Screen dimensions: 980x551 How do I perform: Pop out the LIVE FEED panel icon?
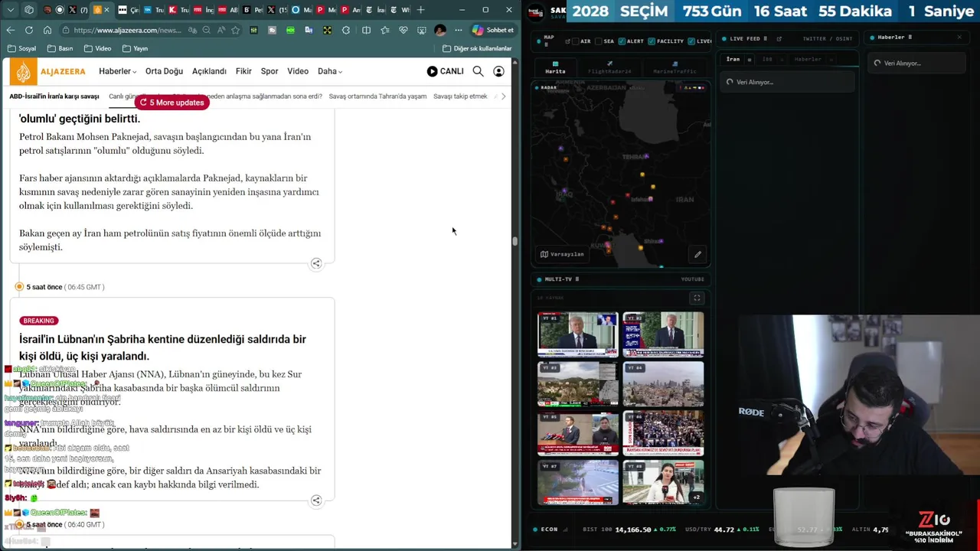click(x=778, y=38)
